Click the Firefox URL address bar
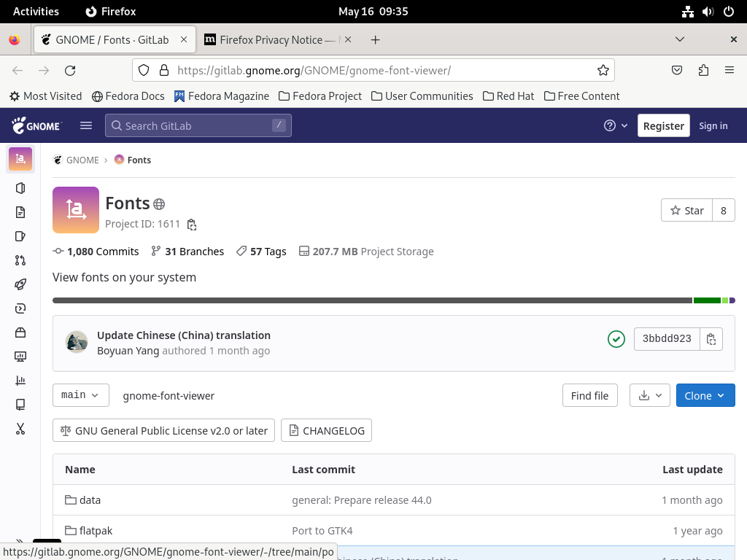The height and width of the screenshot is (560, 747). 373,71
